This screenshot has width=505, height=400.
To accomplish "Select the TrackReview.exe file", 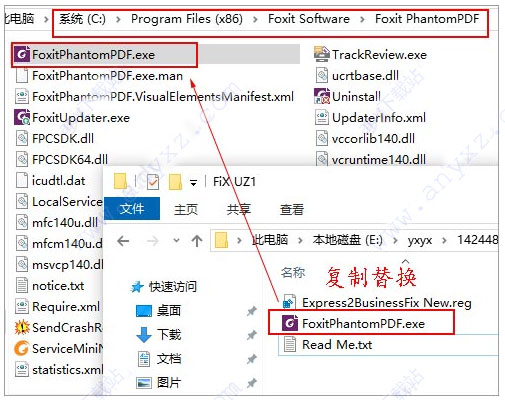I will tap(370, 55).
